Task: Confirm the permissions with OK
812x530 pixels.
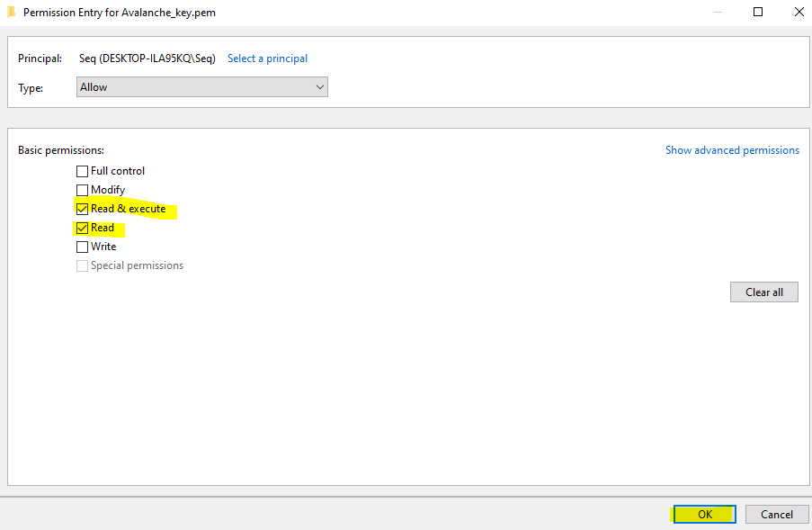Action: pyautogui.click(x=704, y=515)
